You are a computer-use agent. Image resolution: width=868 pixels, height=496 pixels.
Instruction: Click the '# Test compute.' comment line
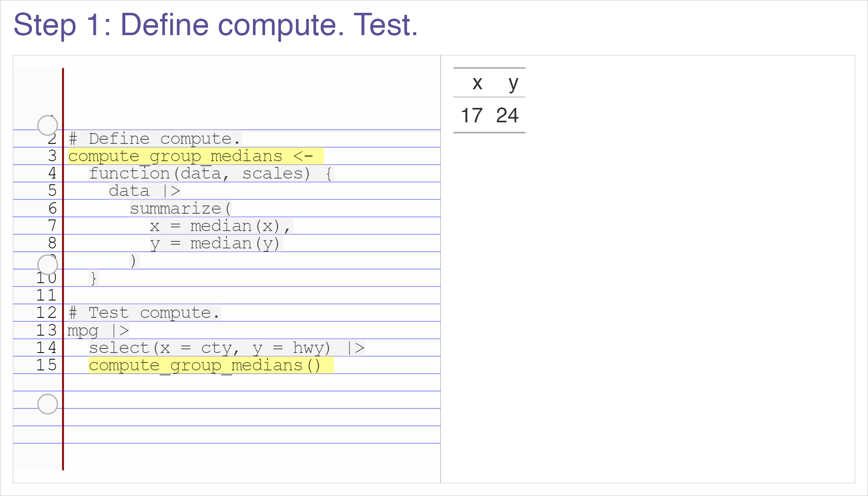[145, 313]
